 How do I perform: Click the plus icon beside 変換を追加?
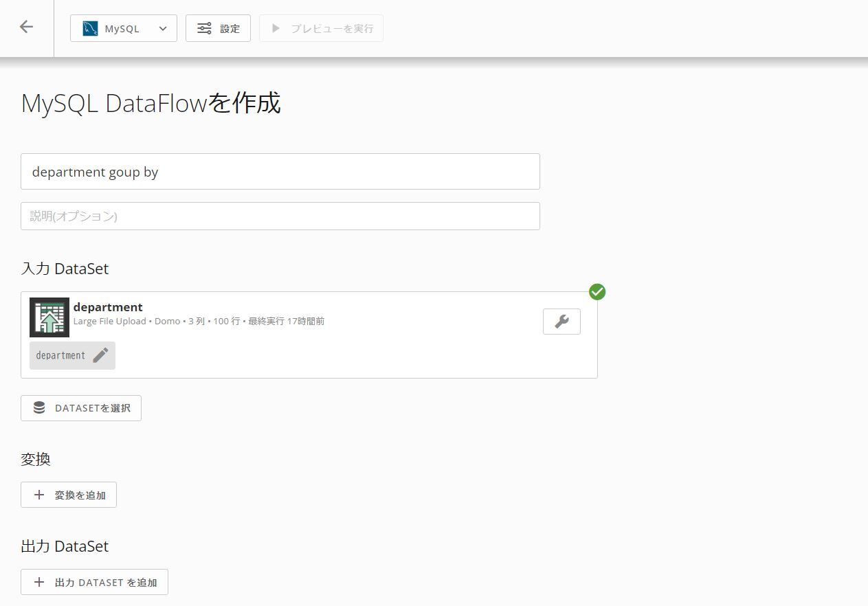click(x=39, y=495)
